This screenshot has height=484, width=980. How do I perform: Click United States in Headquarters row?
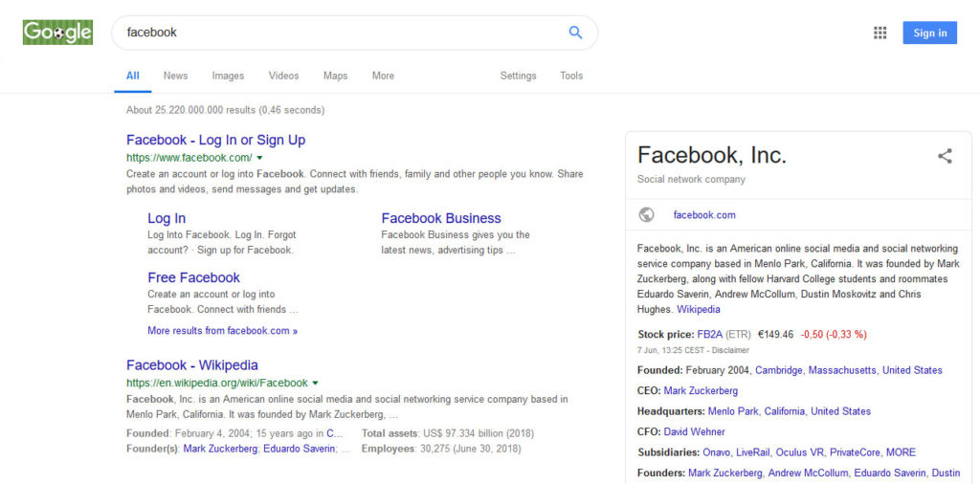pyautogui.click(x=840, y=411)
